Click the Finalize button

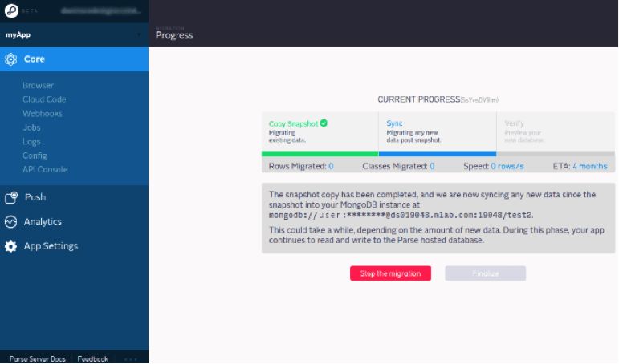pos(485,273)
